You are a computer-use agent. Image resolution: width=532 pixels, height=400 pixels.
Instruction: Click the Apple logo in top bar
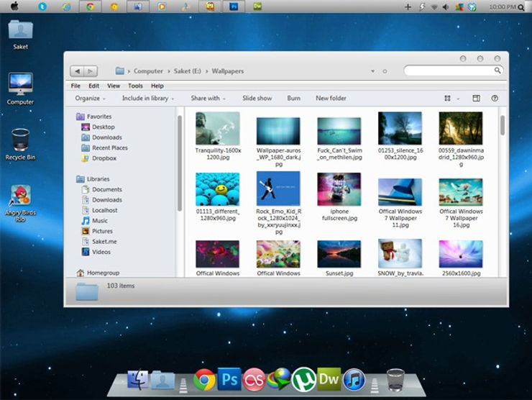(x=14, y=6)
